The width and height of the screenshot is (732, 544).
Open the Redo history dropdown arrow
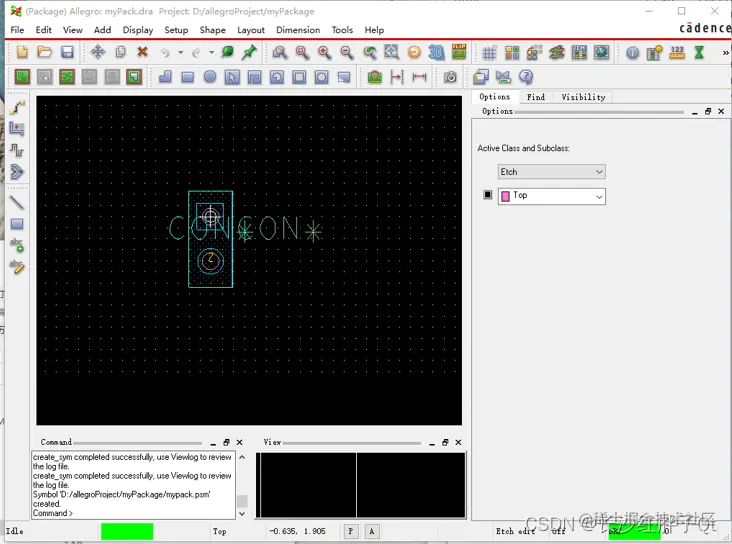(x=211, y=53)
